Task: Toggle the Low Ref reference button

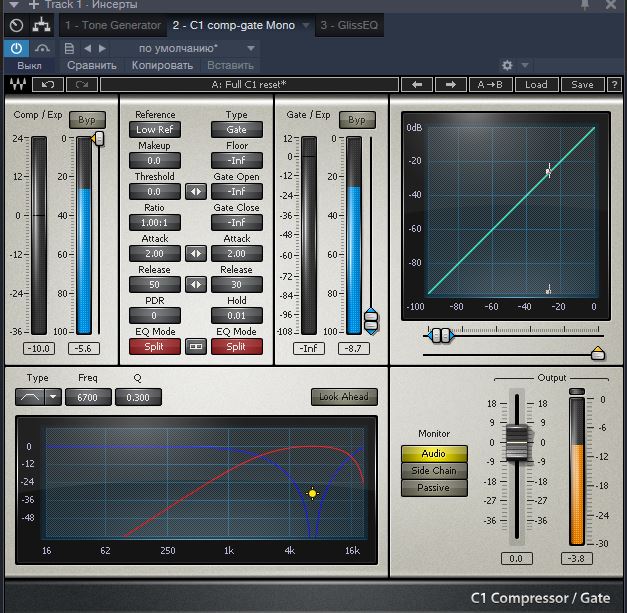Action: pos(154,130)
